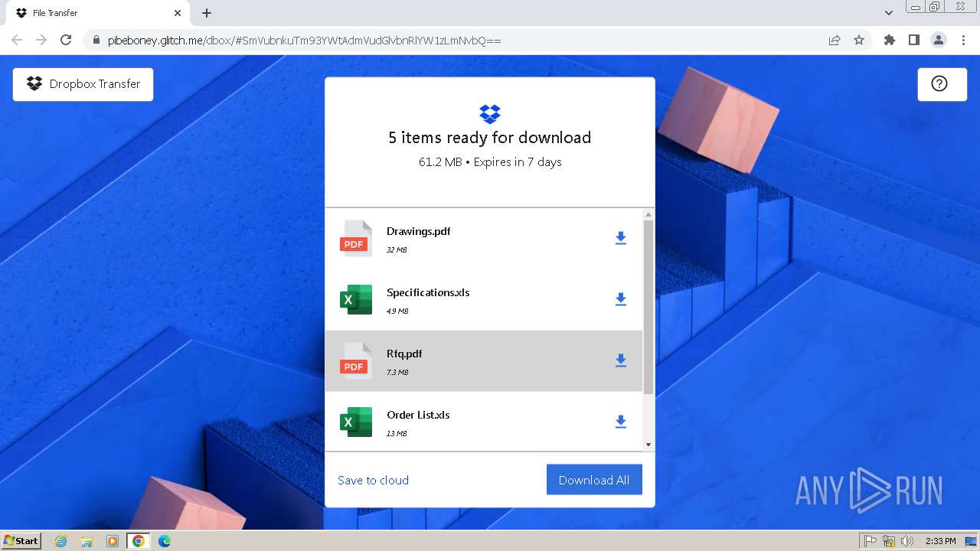Click the PDF icon next to Drawings.pdf

(x=356, y=238)
